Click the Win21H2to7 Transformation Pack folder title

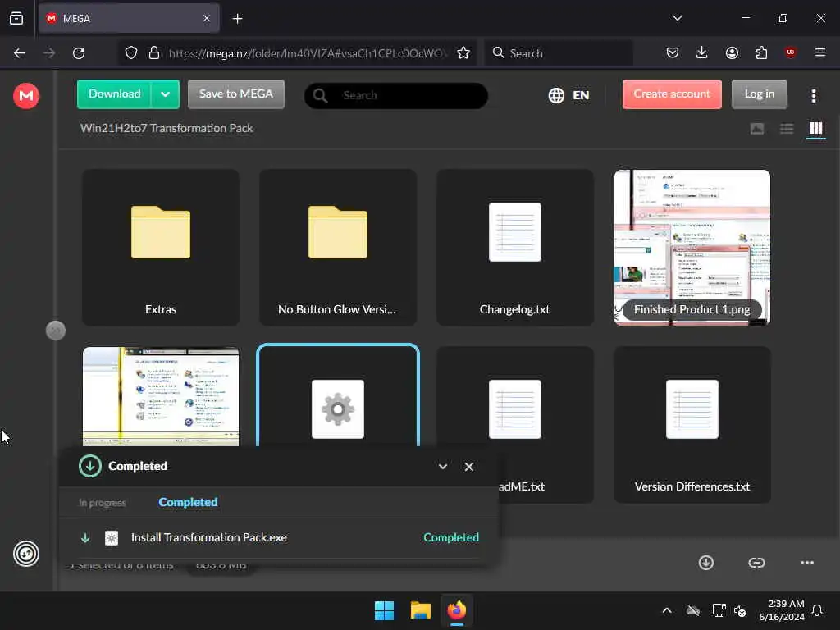click(x=167, y=128)
